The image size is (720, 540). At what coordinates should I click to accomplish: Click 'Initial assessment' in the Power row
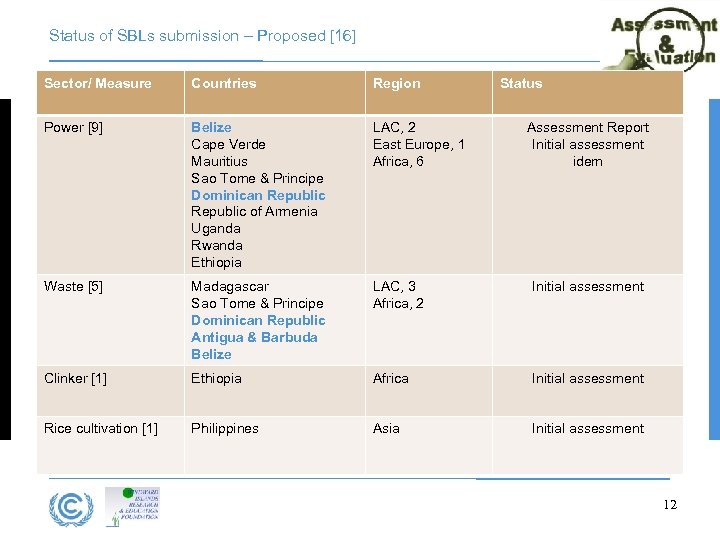click(588, 144)
